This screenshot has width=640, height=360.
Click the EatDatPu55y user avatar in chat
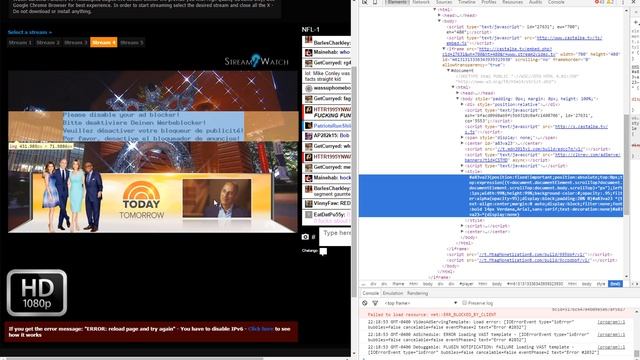309,215
